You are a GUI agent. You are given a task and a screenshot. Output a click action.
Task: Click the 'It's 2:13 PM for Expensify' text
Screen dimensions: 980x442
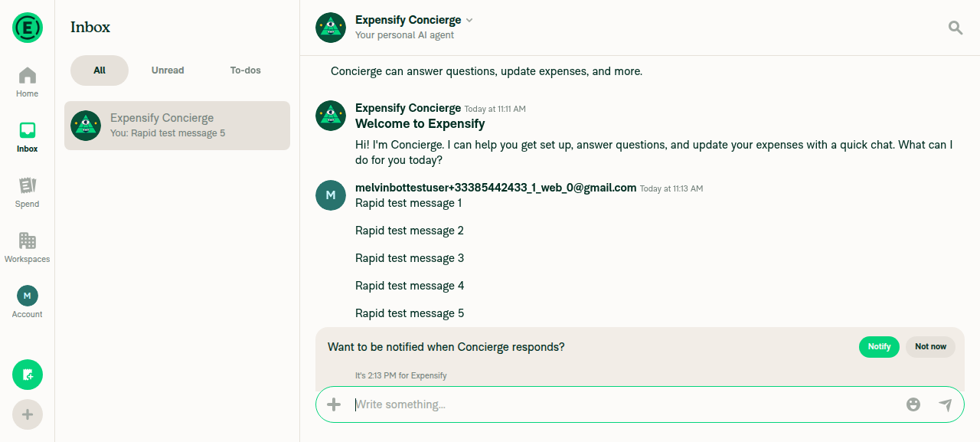(x=401, y=376)
